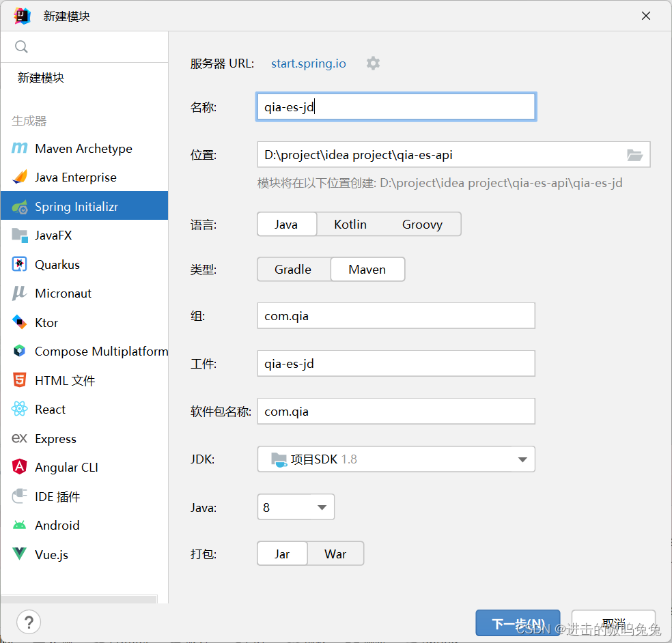Click the Micronaut mu icon

[x=19, y=293]
